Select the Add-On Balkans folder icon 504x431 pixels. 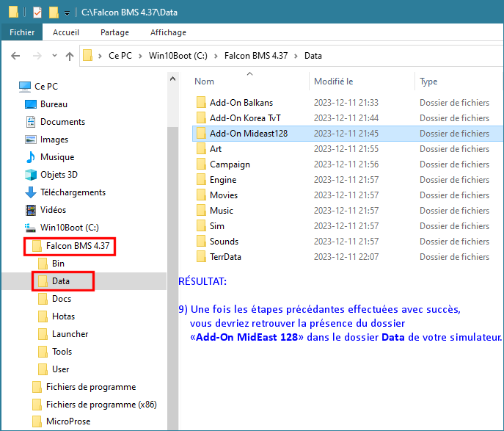pos(202,103)
